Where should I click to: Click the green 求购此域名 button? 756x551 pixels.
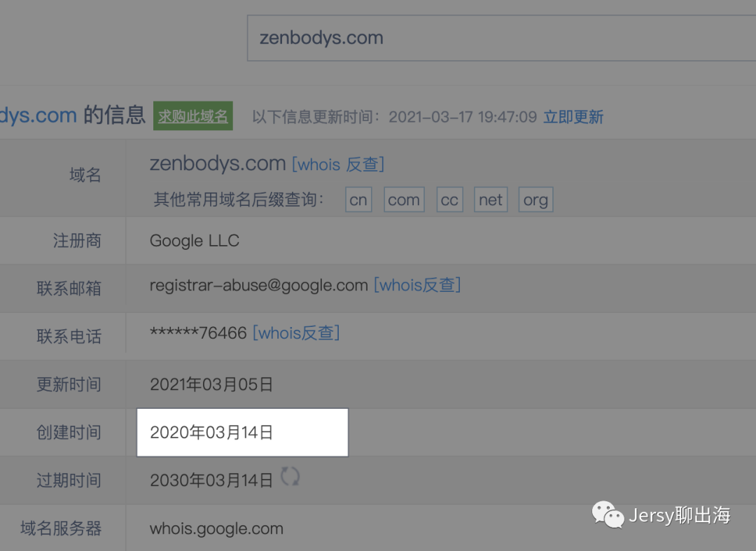pos(193,116)
